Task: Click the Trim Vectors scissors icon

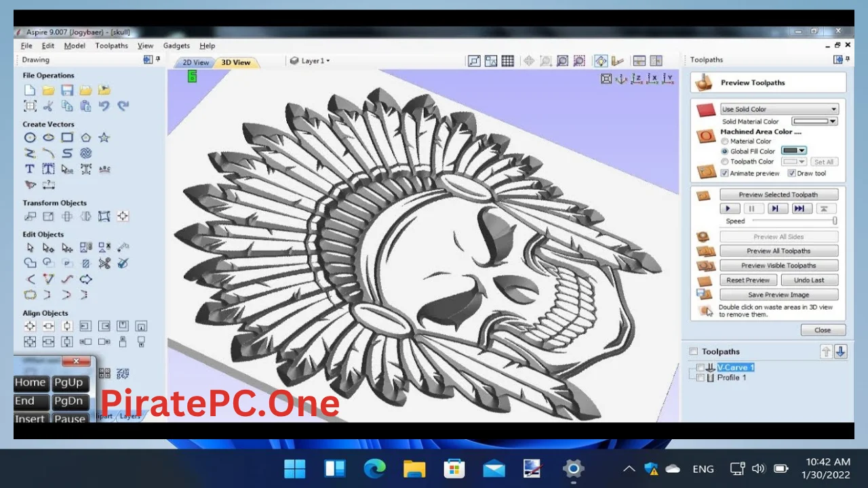Action: click(104, 263)
